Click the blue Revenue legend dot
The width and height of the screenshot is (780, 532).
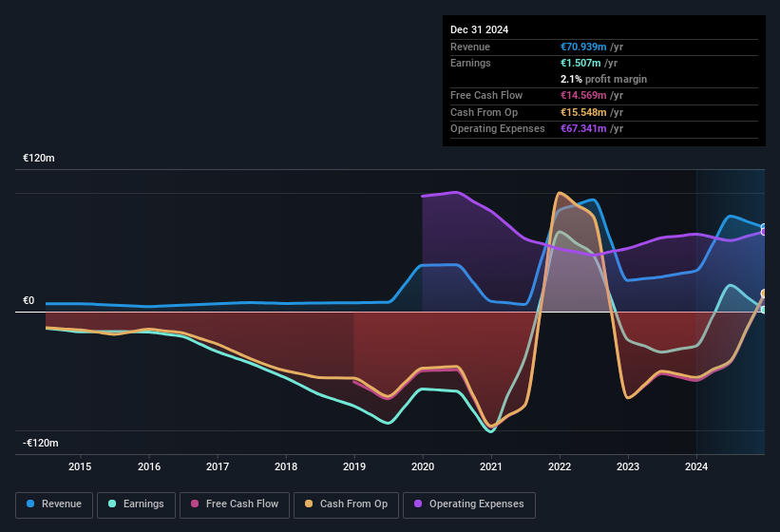click(30, 503)
